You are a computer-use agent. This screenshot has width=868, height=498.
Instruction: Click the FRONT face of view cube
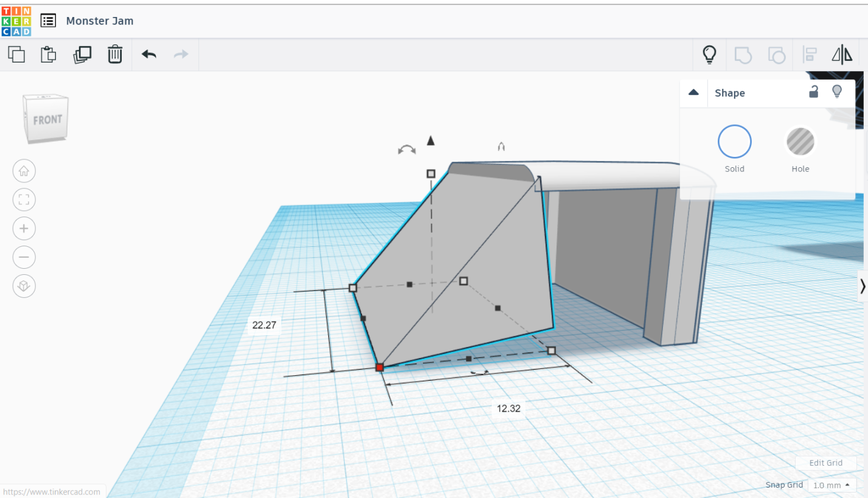pos(47,120)
